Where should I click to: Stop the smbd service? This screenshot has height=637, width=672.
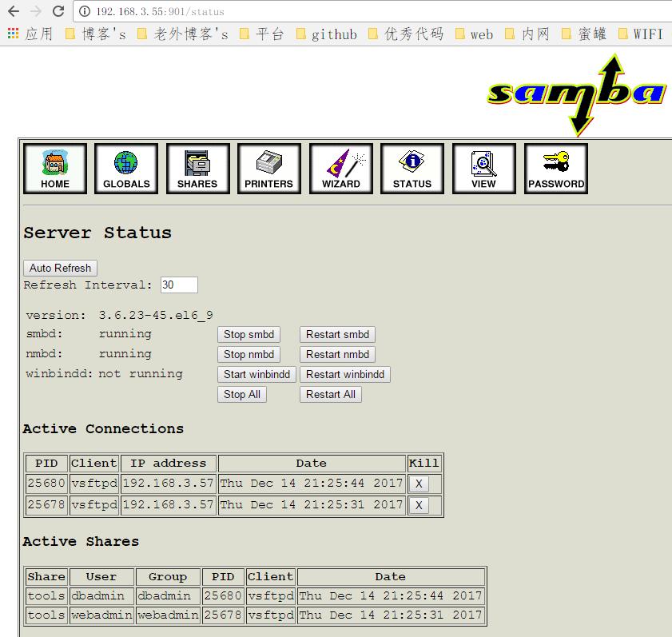click(x=249, y=335)
